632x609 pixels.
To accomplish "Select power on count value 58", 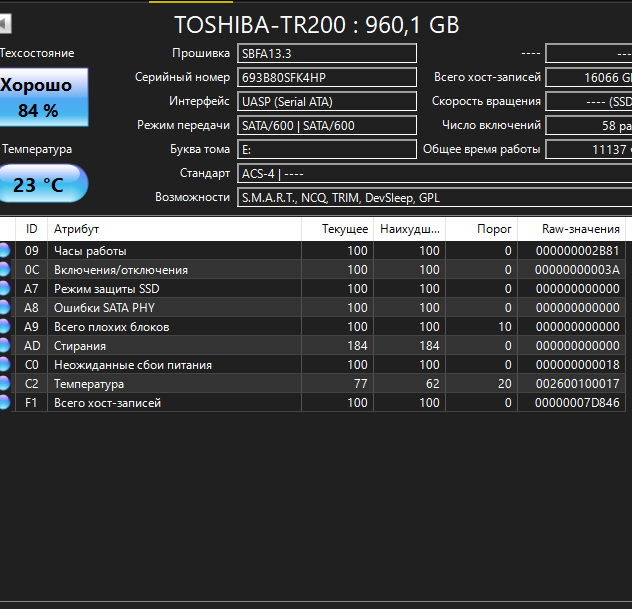I will click(x=588, y=125).
